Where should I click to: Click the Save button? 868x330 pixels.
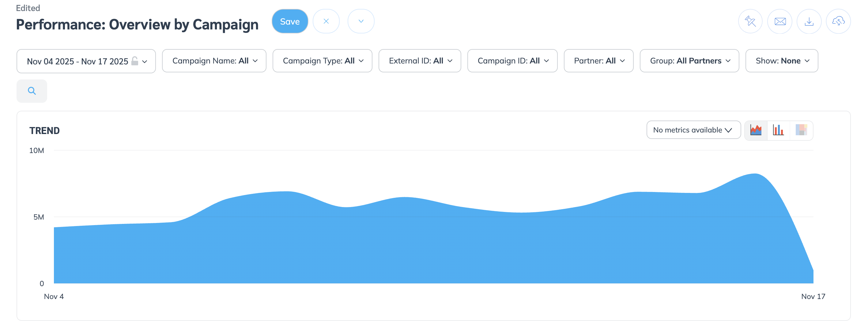[290, 21]
